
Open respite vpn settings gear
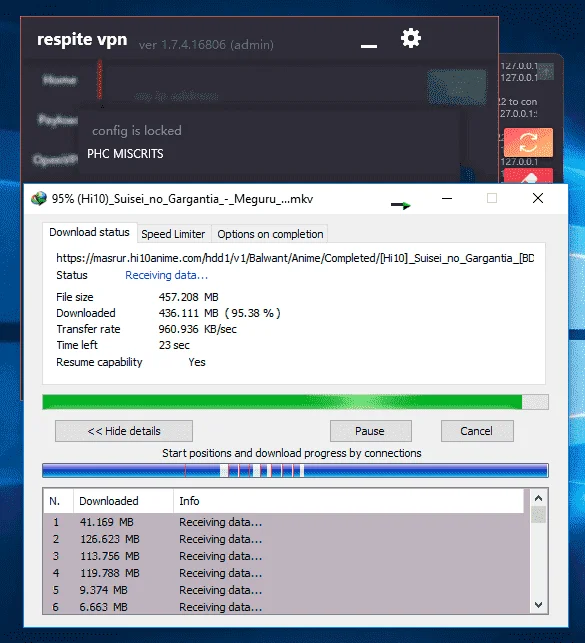pos(410,38)
